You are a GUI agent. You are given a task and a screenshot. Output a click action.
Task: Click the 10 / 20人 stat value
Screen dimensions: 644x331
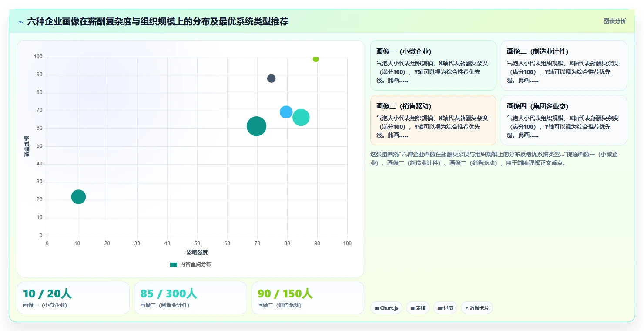47,294
